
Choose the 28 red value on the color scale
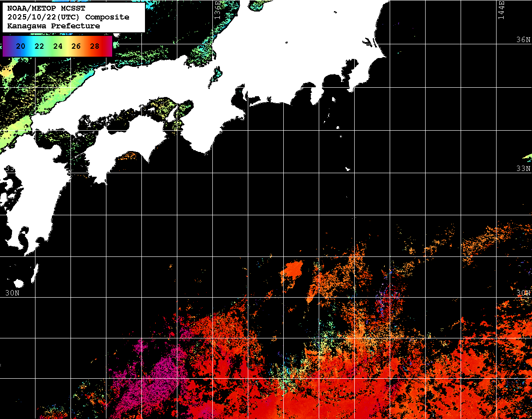coord(94,46)
